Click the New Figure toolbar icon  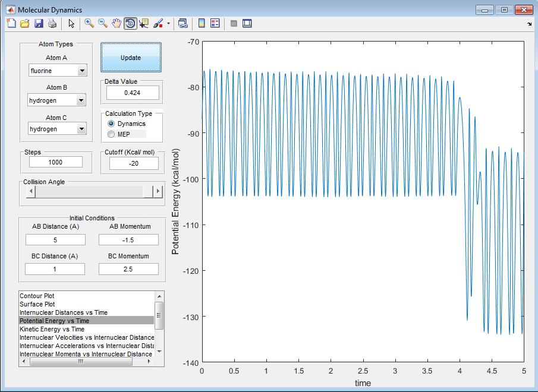tap(11, 24)
